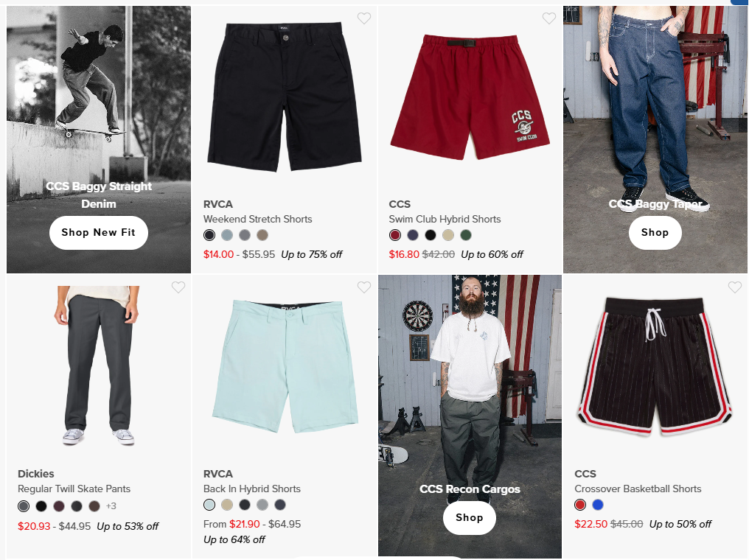The width and height of the screenshot is (749, 560).
Task: Choose light blue swatch on Weekend Stretch Shorts
Action: 227,235
